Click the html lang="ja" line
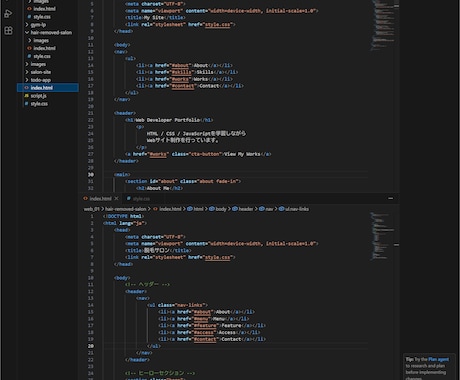This screenshot has height=380, width=460. (x=125, y=223)
